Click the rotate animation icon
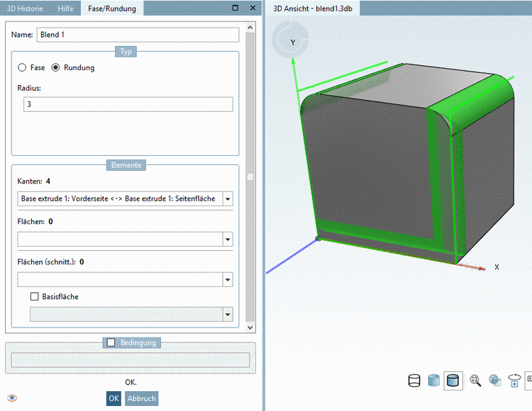Viewport: 532px width, 411px height. (514, 381)
